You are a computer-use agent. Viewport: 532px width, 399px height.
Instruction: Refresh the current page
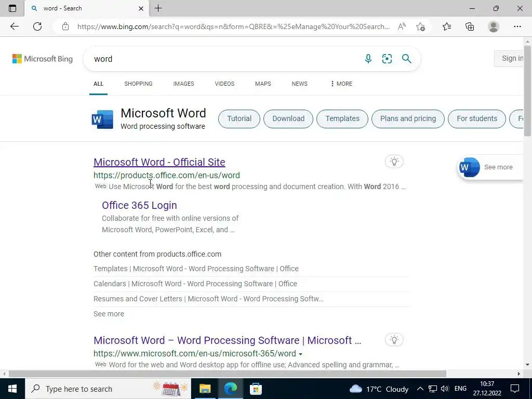click(37, 26)
